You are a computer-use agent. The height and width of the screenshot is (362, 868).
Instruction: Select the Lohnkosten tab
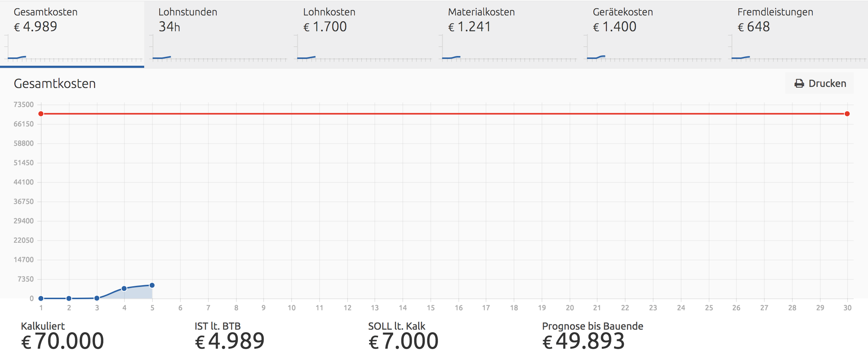tap(362, 34)
